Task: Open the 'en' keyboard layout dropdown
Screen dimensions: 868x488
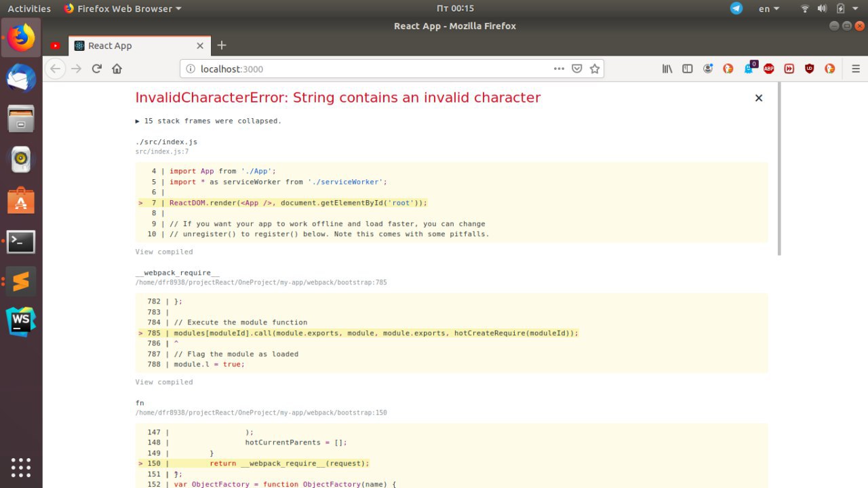Action: point(768,8)
